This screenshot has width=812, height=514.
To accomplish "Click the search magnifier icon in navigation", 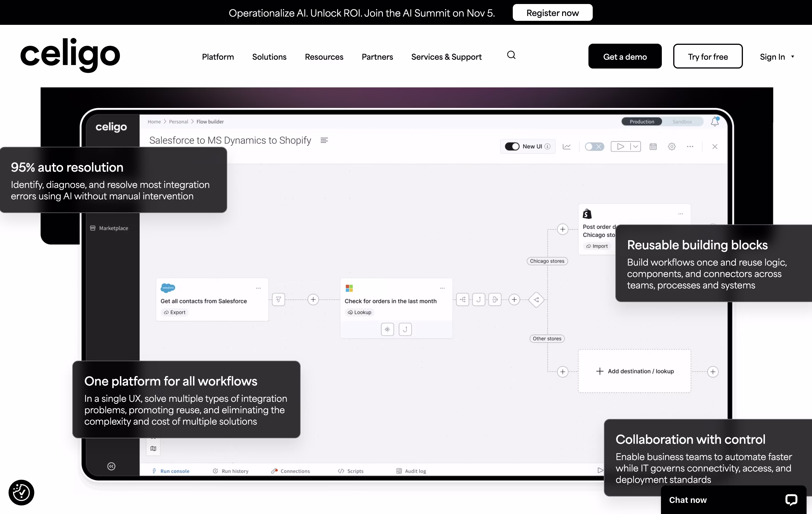I will (511, 55).
